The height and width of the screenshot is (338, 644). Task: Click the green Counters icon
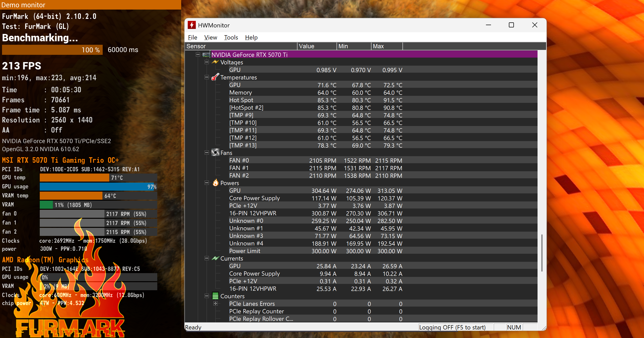tap(215, 296)
